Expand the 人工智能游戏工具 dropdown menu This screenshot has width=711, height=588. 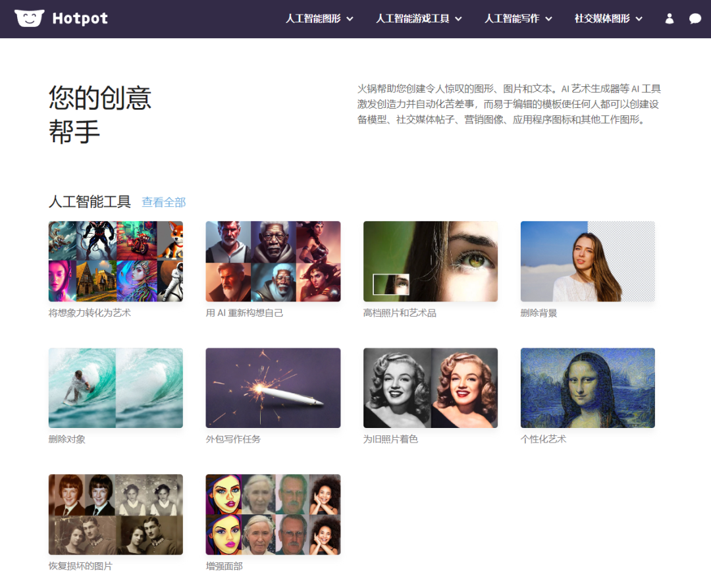(x=419, y=19)
